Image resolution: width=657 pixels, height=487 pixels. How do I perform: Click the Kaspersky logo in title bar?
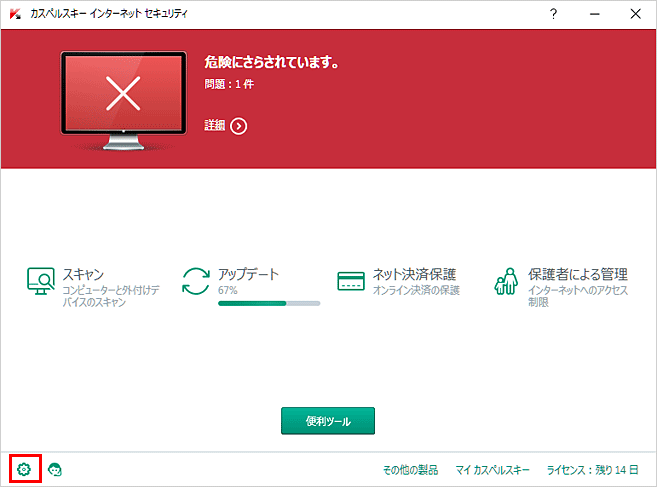pos(16,14)
